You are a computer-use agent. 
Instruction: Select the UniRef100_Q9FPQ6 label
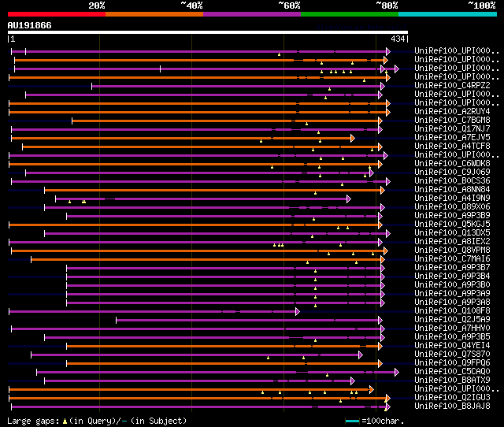[x=452, y=363]
